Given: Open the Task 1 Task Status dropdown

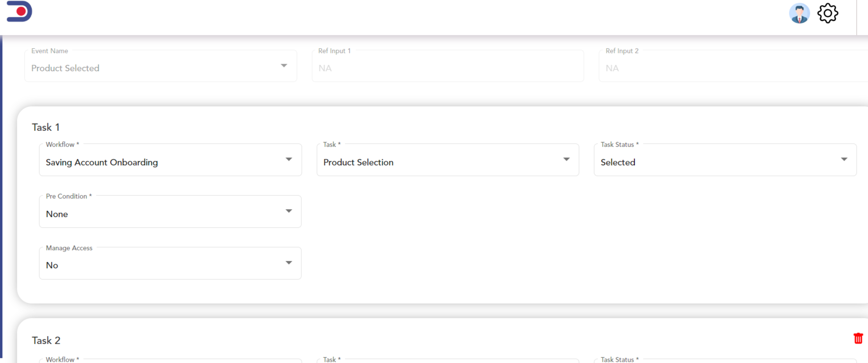Looking at the screenshot, I should (725, 160).
